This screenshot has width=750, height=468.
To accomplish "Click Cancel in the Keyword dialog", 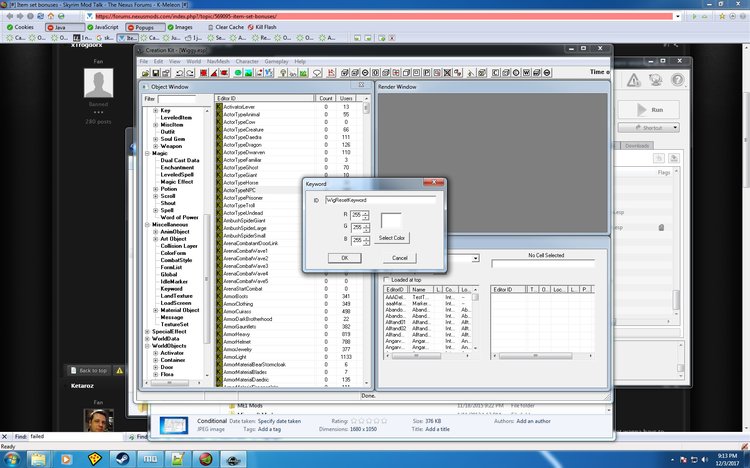I will (400, 258).
